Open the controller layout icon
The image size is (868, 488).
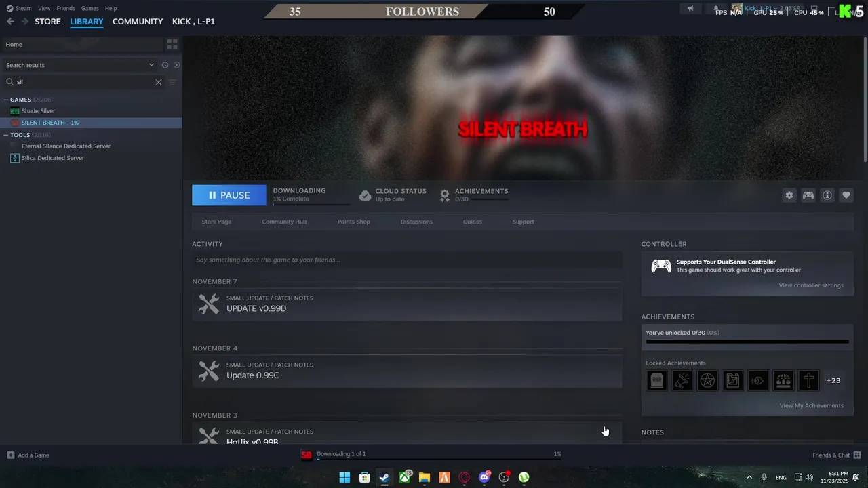pos(808,195)
